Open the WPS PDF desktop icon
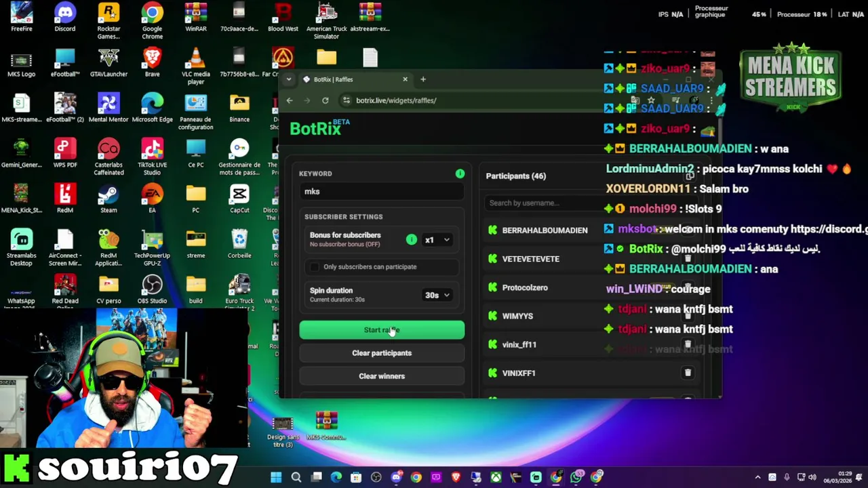868x488 pixels. tap(65, 155)
